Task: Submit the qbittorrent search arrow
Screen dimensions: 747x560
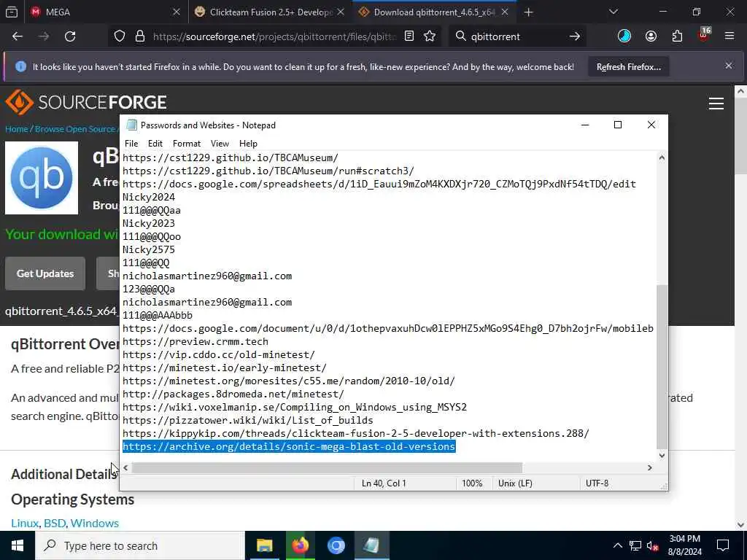Action: tap(575, 36)
